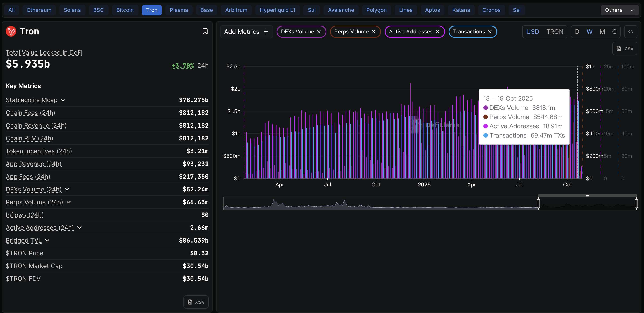Expand the Bridged TVL breakdown

(x=47, y=240)
